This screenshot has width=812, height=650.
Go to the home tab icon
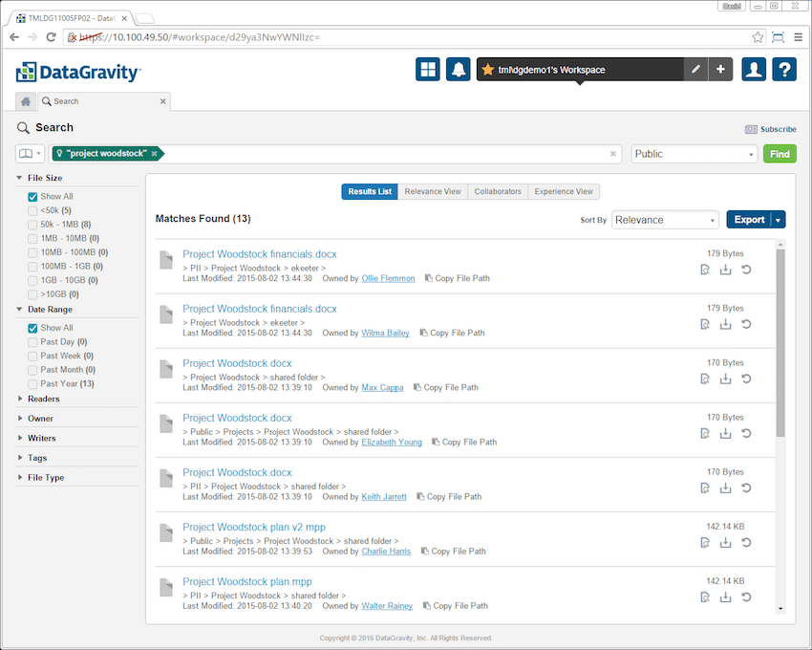tap(26, 101)
